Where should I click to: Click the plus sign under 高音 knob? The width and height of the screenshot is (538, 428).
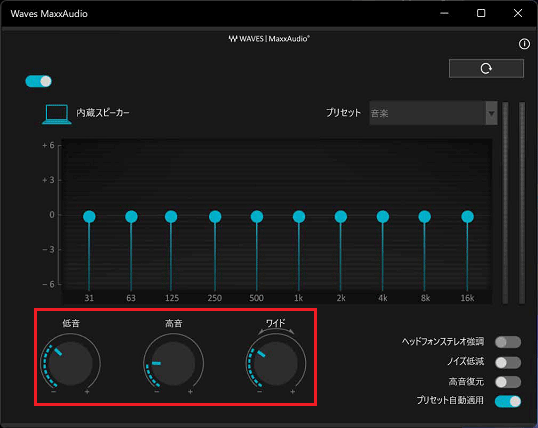[190, 392]
